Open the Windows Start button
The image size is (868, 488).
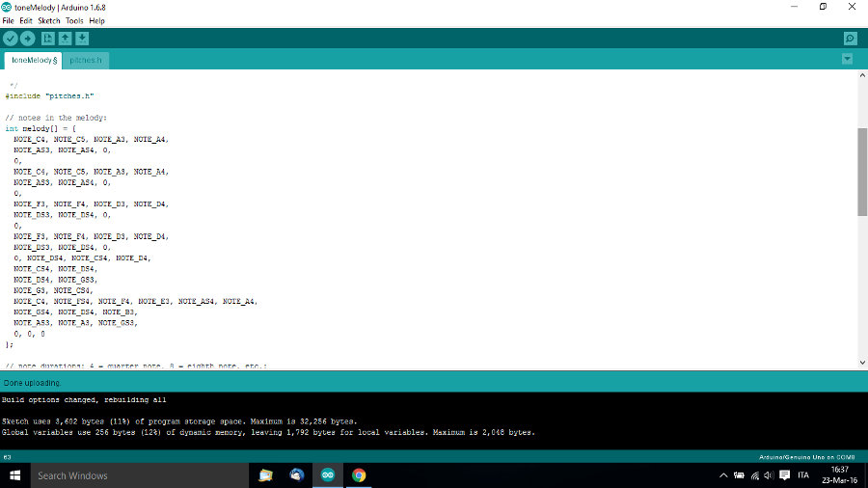(x=14, y=475)
